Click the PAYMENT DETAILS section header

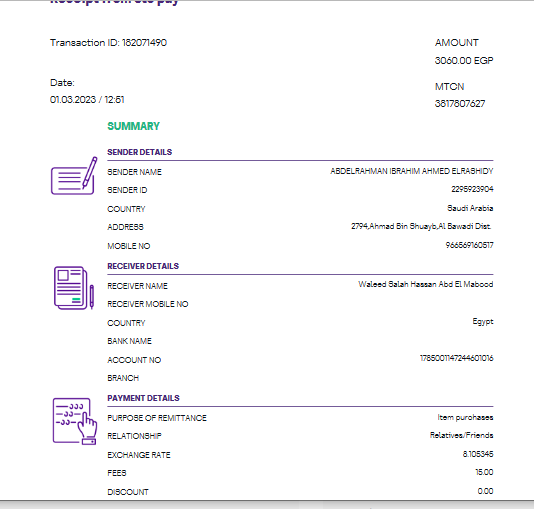(x=143, y=398)
